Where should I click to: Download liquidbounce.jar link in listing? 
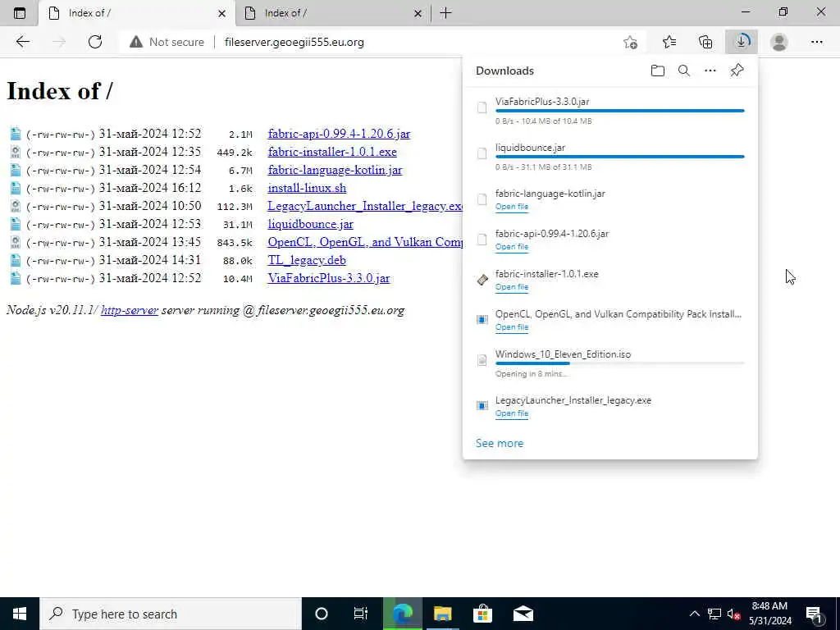point(311,224)
